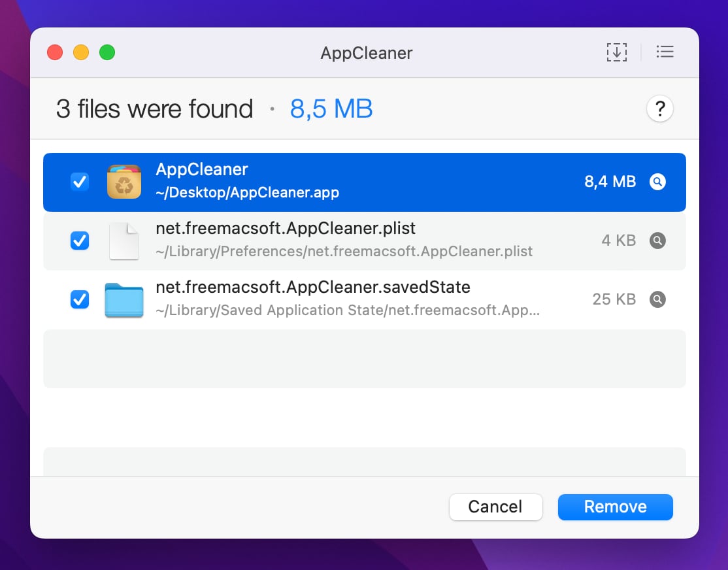Image resolution: width=728 pixels, height=570 pixels.
Task: Close the AppCleaner window with the red button
Action: point(55,52)
